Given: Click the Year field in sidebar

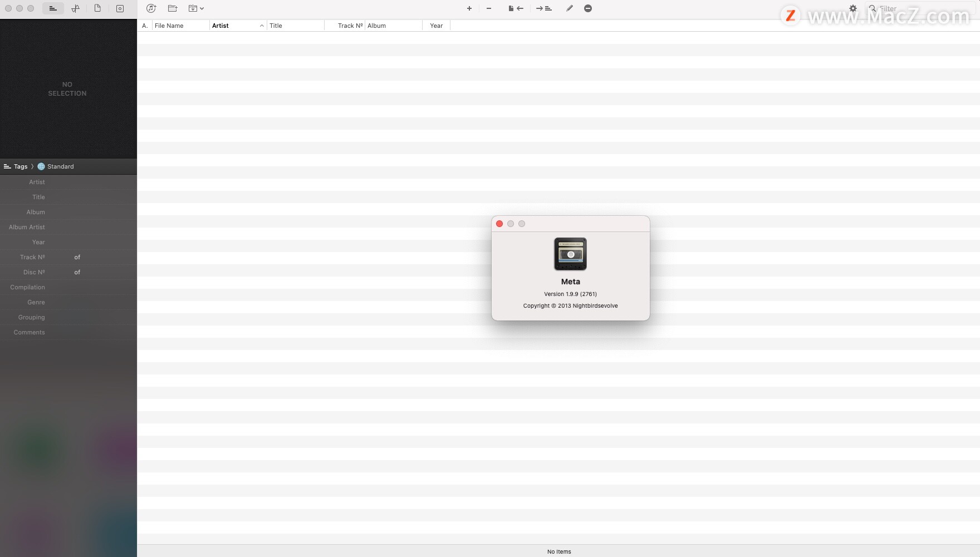Looking at the screenshot, I should click(68, 242).
